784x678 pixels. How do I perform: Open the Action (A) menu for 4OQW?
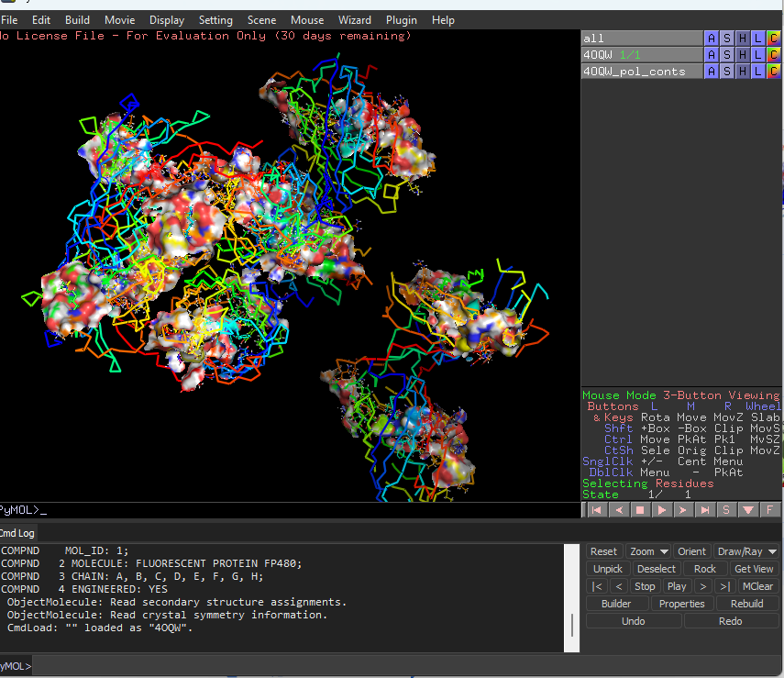[711, 55]
